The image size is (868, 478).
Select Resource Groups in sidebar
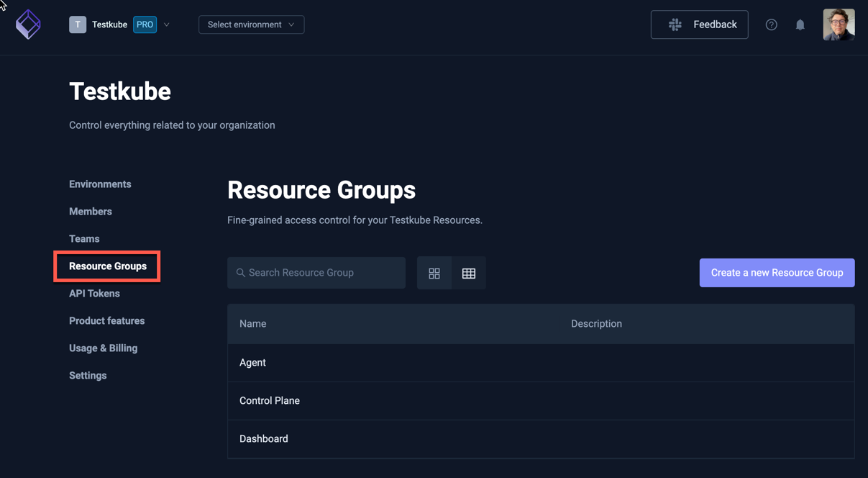(108, 266)
